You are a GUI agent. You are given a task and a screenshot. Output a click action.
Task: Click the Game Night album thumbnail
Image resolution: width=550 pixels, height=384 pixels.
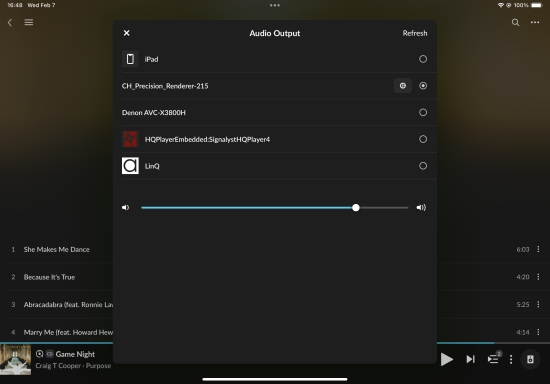pos(15,359)
